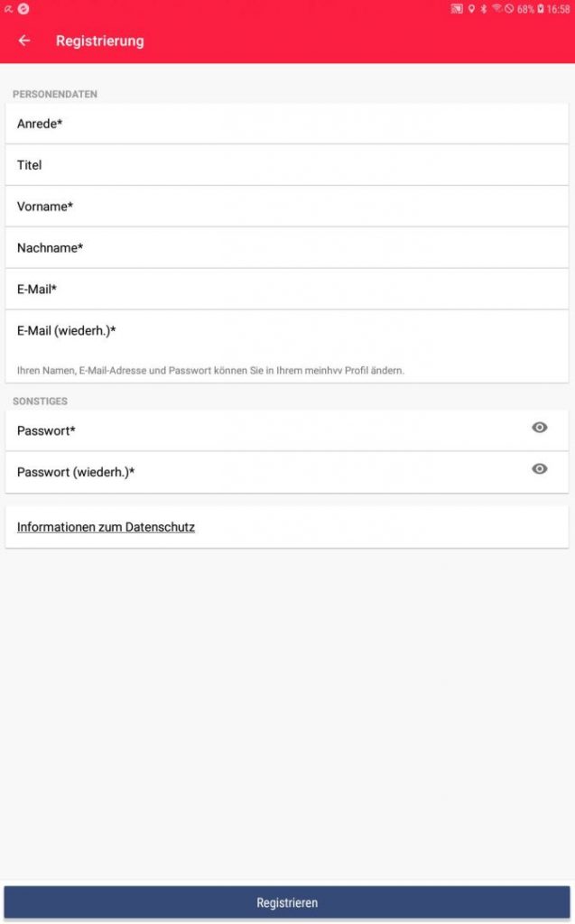The height and width of the screenshot is (924, 575).
Task: Focus the E-Mail (wiederh.) input field
Action: click(287, 330)
